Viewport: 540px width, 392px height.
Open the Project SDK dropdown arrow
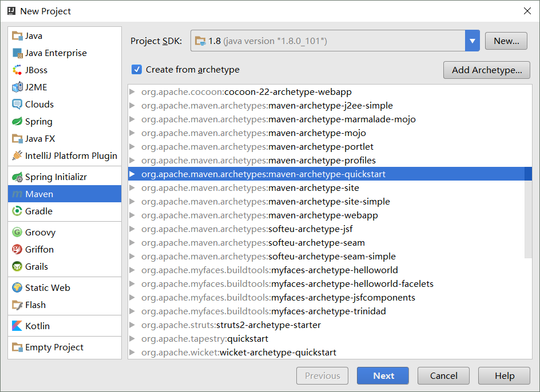click(x=472, y=41)
